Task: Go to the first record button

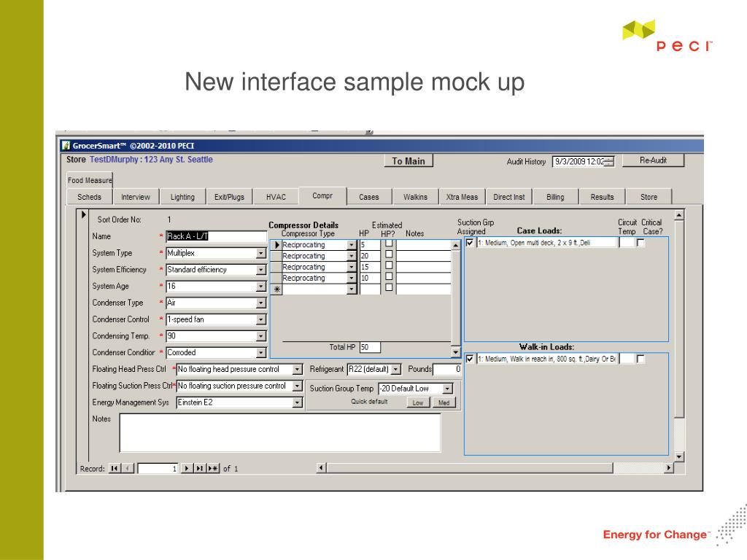Action: (x=115, y=469)
